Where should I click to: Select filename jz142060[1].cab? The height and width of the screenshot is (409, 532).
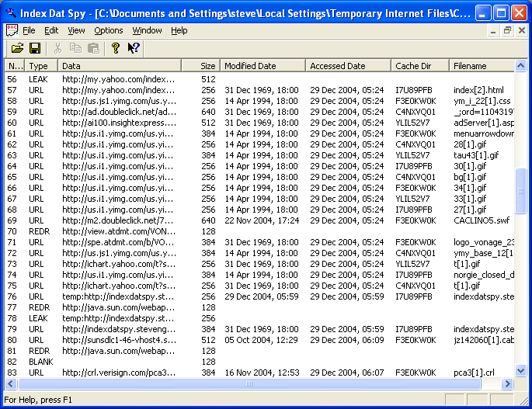tap(484, 340)
